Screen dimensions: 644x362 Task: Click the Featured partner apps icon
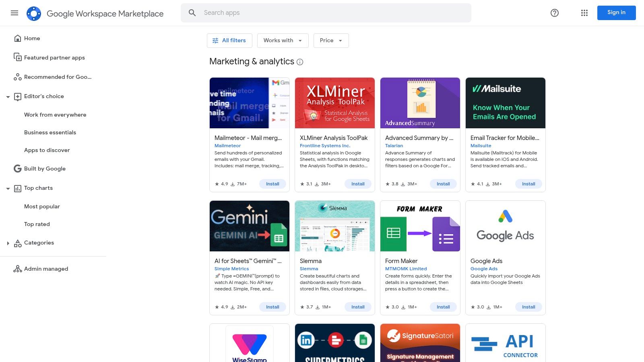(x=18, y=57)
